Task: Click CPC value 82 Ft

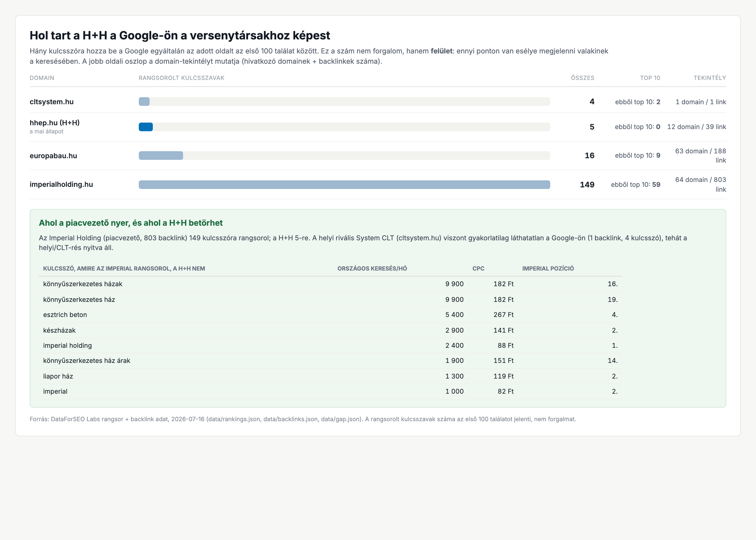Action: [505, 391]
